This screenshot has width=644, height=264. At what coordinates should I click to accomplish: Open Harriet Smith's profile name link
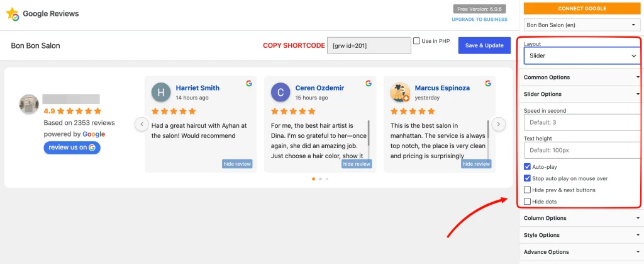(x=197, y=88)
